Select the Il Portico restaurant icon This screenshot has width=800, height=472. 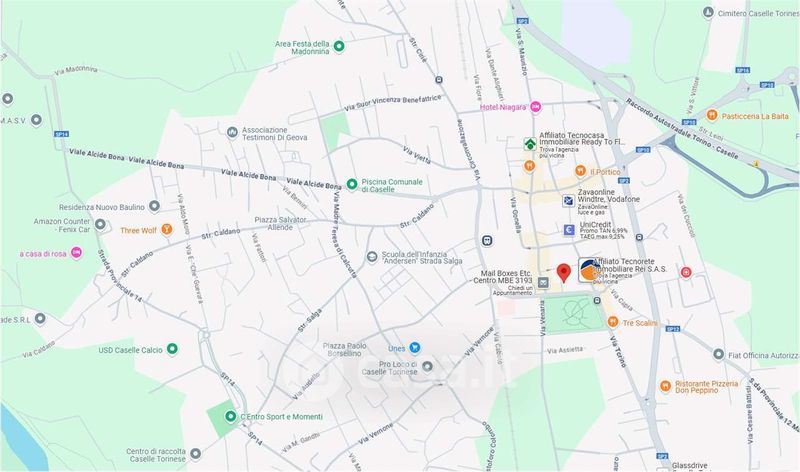tap(580, 171)
